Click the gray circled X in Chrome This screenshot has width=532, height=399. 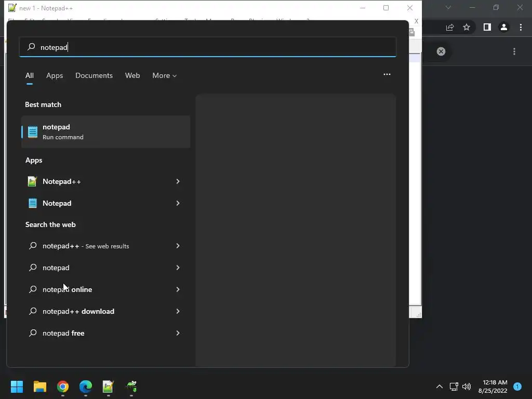tap(441, 51)
